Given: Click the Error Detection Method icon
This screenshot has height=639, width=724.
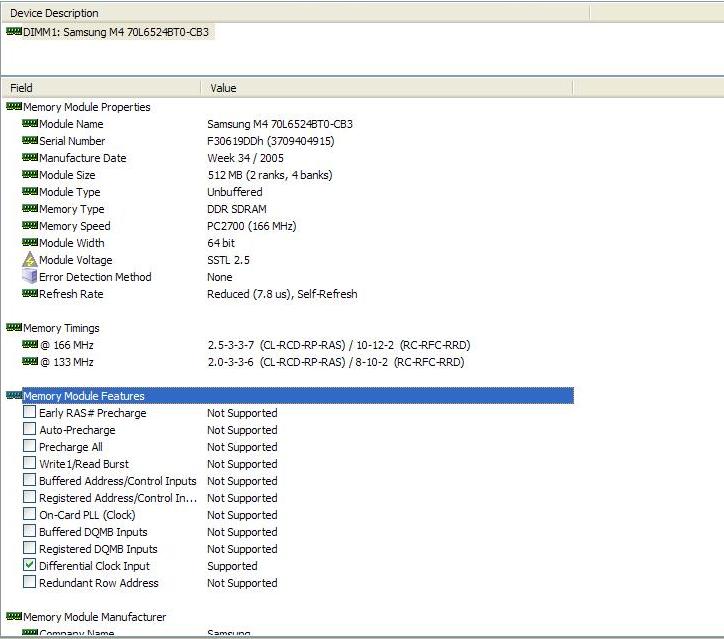Looking at the screenshot, I should tap(30, 277).
